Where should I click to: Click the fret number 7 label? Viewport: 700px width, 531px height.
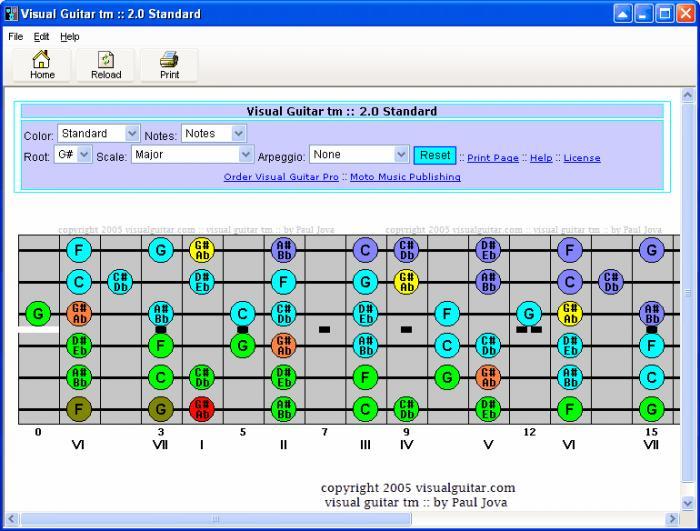[x=325, y=432]
